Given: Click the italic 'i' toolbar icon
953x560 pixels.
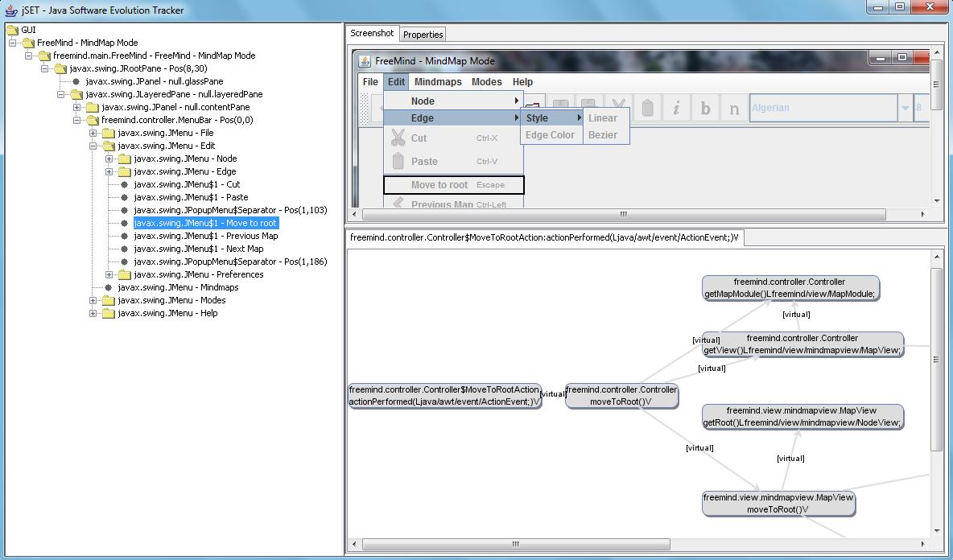Looking at the screenshot, I should [677, 109].
